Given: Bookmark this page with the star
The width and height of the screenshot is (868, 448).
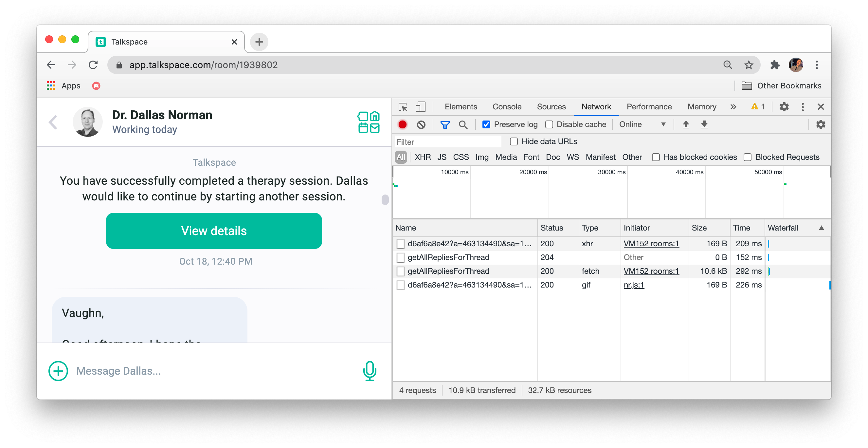Looking at the screenshot, I should point(749,65).
